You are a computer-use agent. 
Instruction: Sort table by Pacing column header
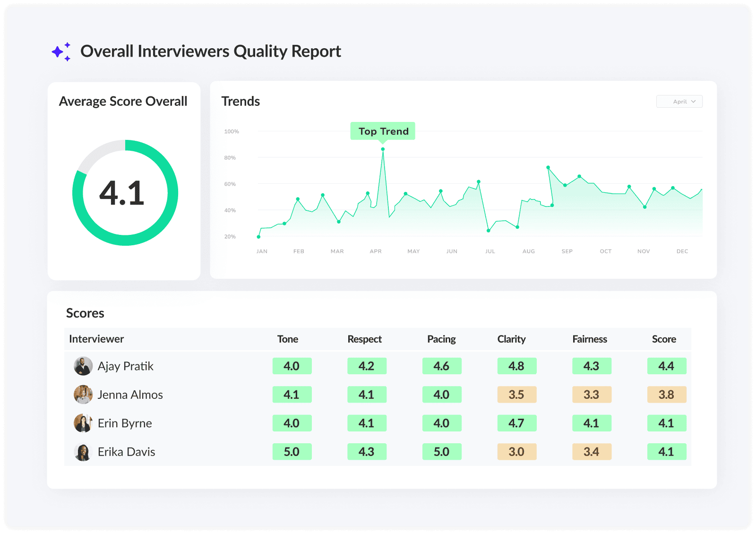tap(441, 339)
